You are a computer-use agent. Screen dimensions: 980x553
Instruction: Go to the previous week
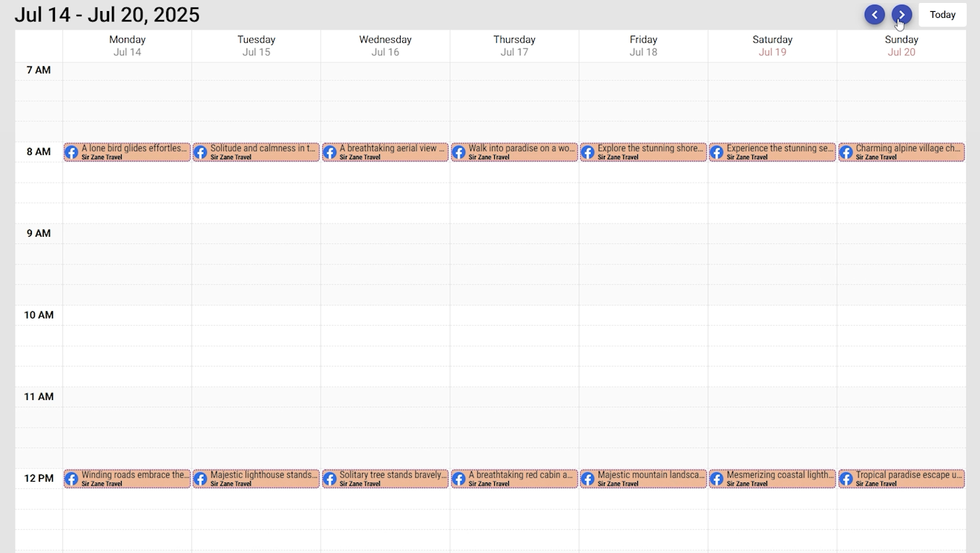(x=875, y=15)
